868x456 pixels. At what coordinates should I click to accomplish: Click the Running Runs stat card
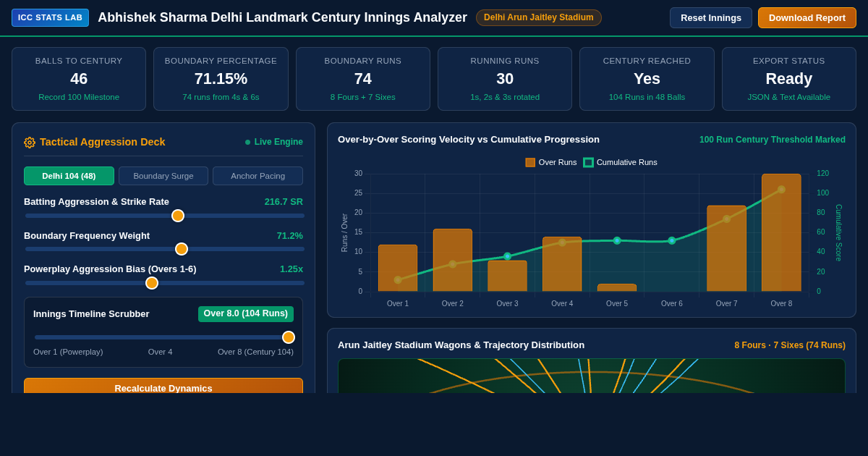pos(505,79)
